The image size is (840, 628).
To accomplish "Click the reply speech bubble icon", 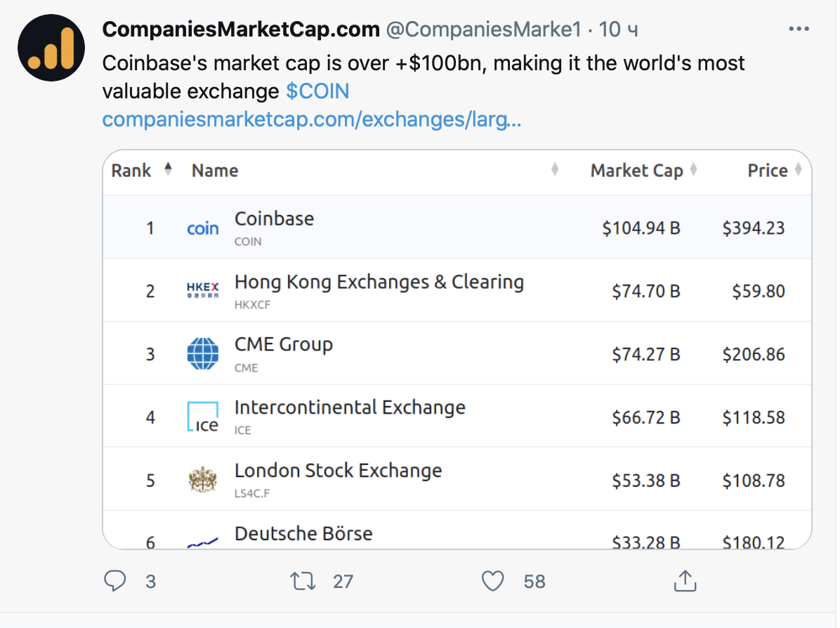I will pyautogui.click(x=115, y=581).
